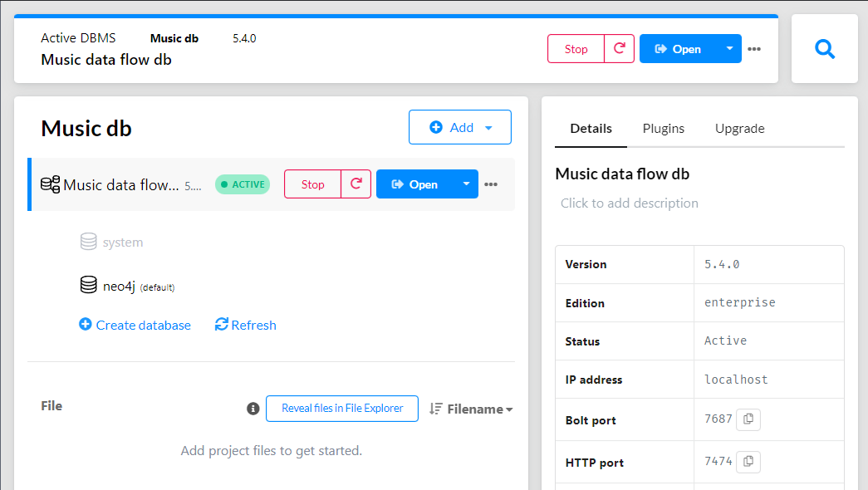Restart DBMS using refresh icon beside top Stop

[619, 48]
